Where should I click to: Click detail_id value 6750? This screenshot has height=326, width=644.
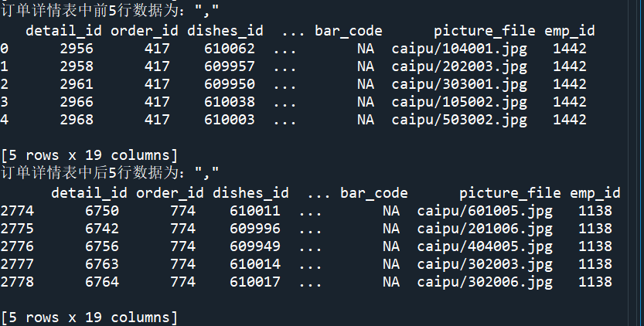point(102,210)
